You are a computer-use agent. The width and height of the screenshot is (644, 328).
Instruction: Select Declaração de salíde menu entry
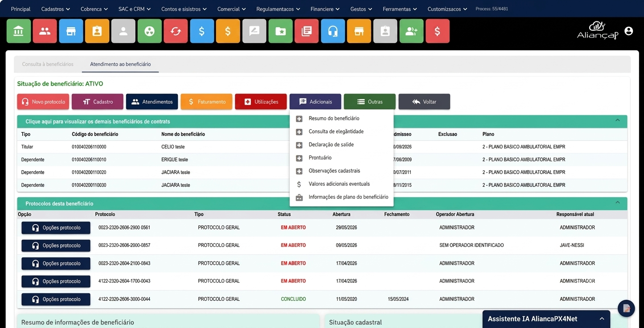click(341, 144)
